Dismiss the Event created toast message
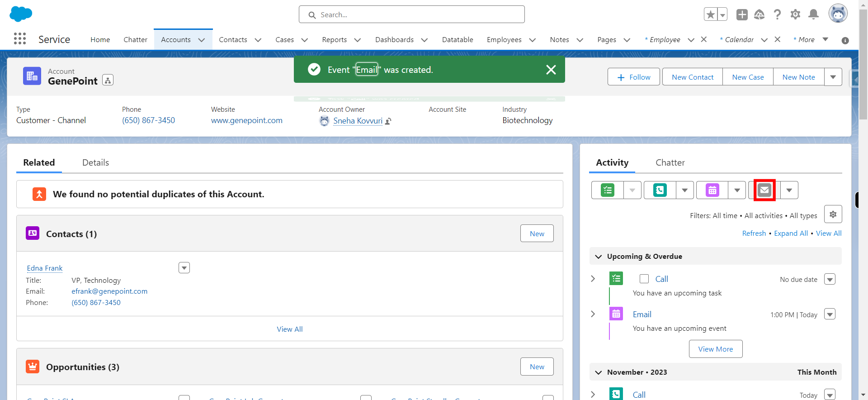The width and height of the screenshot is (868, 400). click(551, 70)
